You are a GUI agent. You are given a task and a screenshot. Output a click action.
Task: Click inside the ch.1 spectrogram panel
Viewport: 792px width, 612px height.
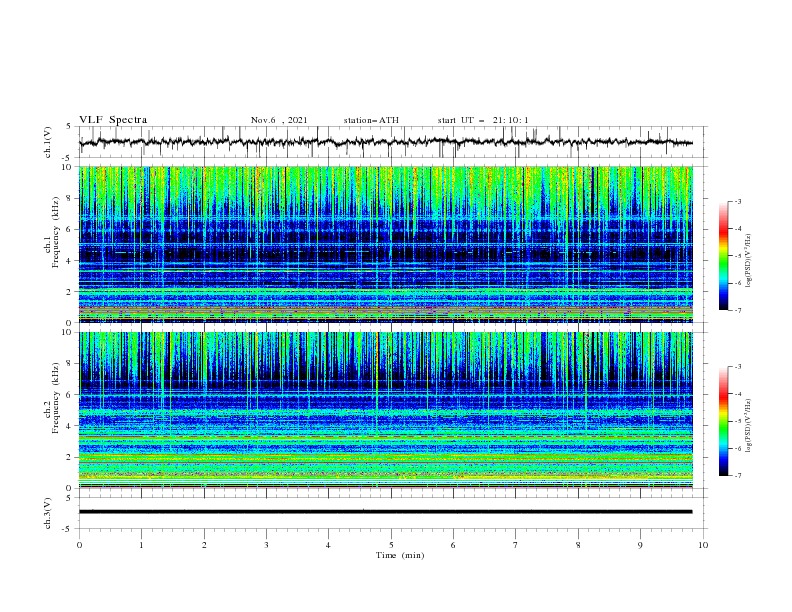click(385, 244)
